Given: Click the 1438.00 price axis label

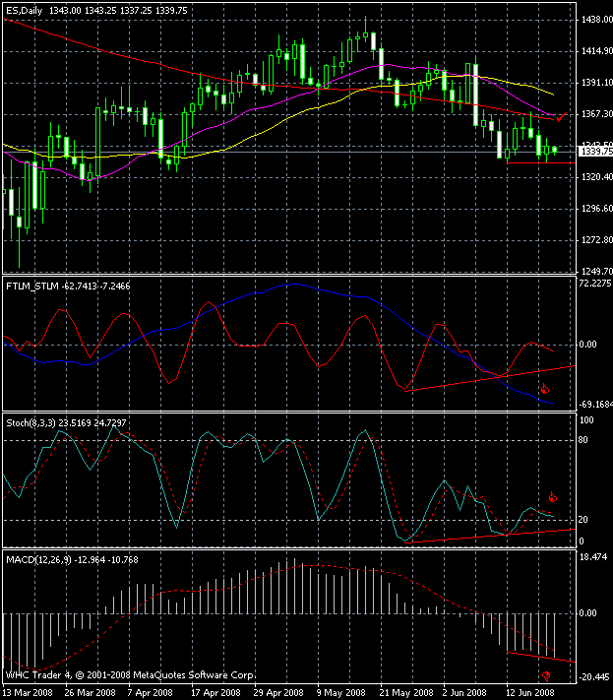Looking at the screenshot, I should 591,20.
